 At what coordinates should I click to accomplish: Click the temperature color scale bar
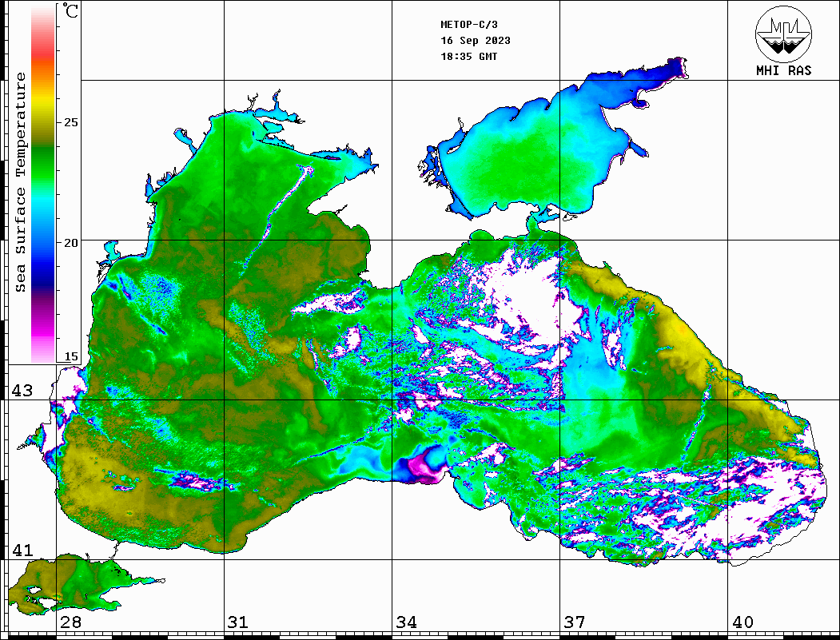[43, 184]
